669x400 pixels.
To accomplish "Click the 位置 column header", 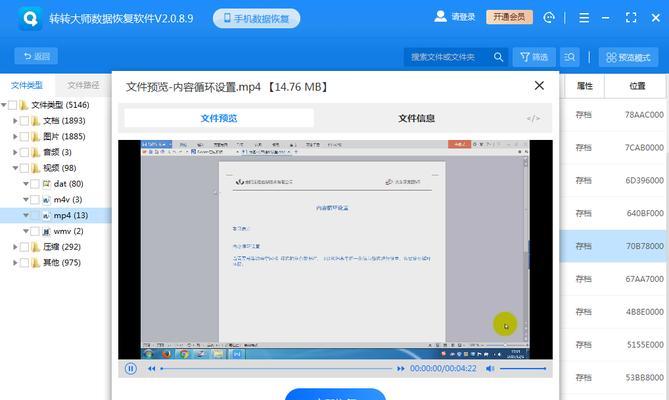I will [637, 86].
